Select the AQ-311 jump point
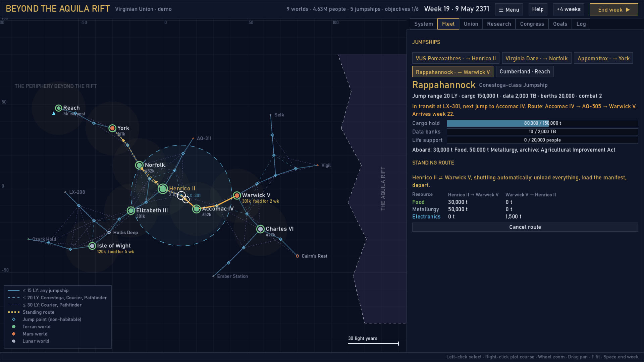The width and height of the screenshot is (644, 362). pyautogui.click(x=193, y=138)
